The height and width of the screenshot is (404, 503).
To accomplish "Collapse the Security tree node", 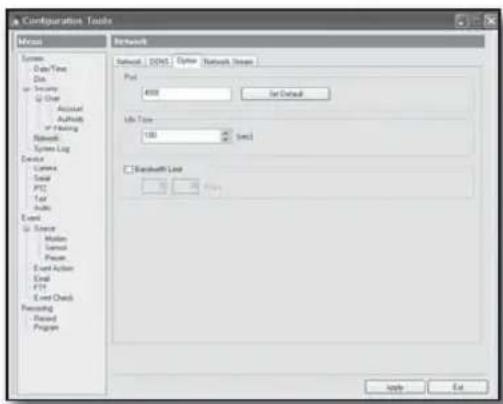I will (x=26, y=89).
